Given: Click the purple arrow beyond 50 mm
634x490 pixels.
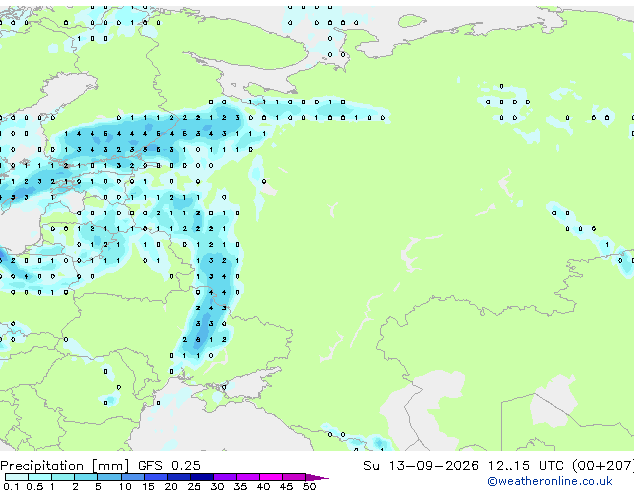Looking at the screenshot, I should pyautogui.click(x=317, y=477).
